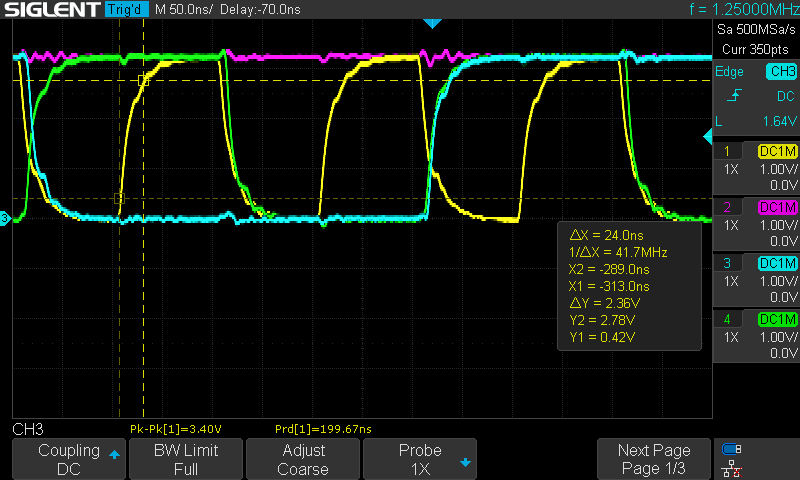800x480 pixels.
Task: Click the cyan trigger level arrow marker
Action: [708, 135]
